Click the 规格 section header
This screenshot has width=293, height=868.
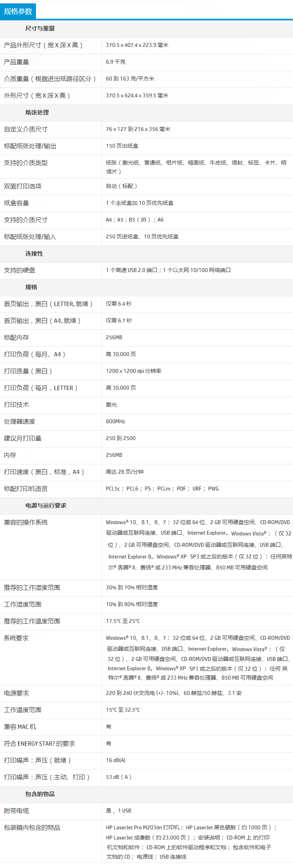pyautogui.click(x=31, y=287)
